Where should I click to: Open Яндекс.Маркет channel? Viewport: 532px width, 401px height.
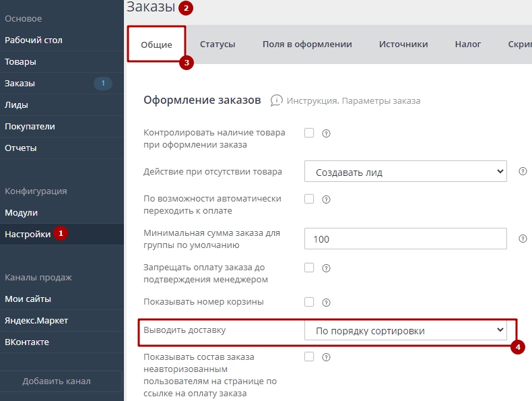(62, 321)
